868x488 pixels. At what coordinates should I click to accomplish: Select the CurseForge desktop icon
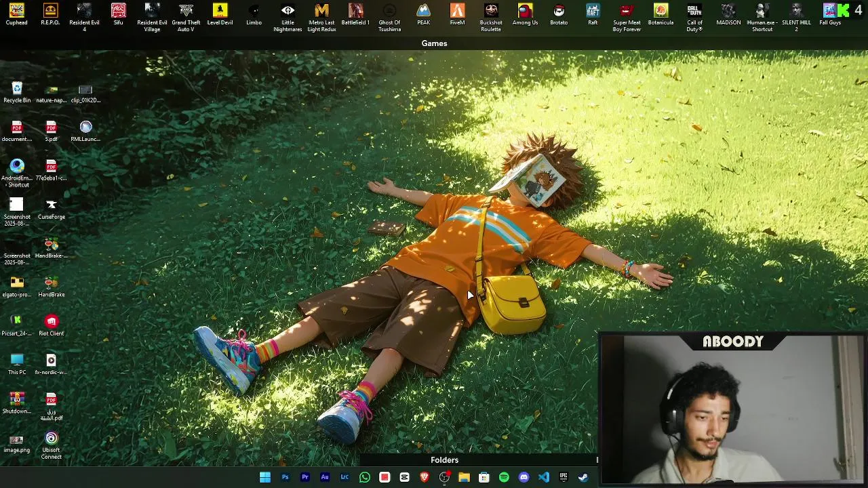point(52,209)
